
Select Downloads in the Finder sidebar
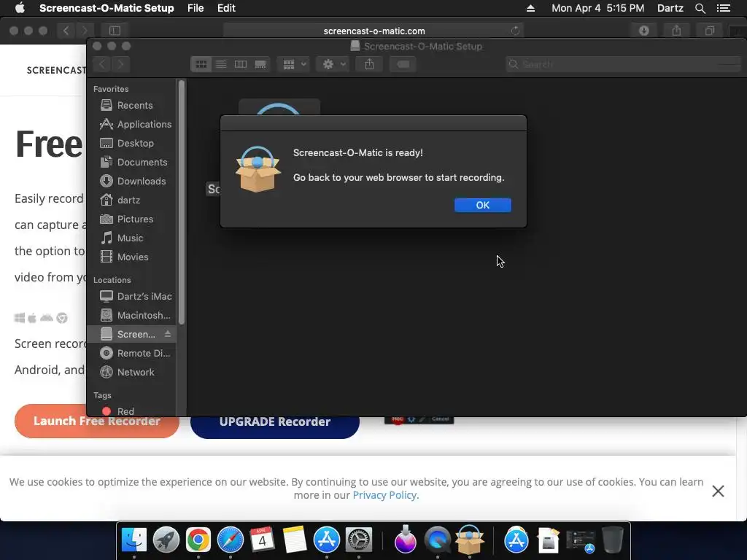coord(131,182)
